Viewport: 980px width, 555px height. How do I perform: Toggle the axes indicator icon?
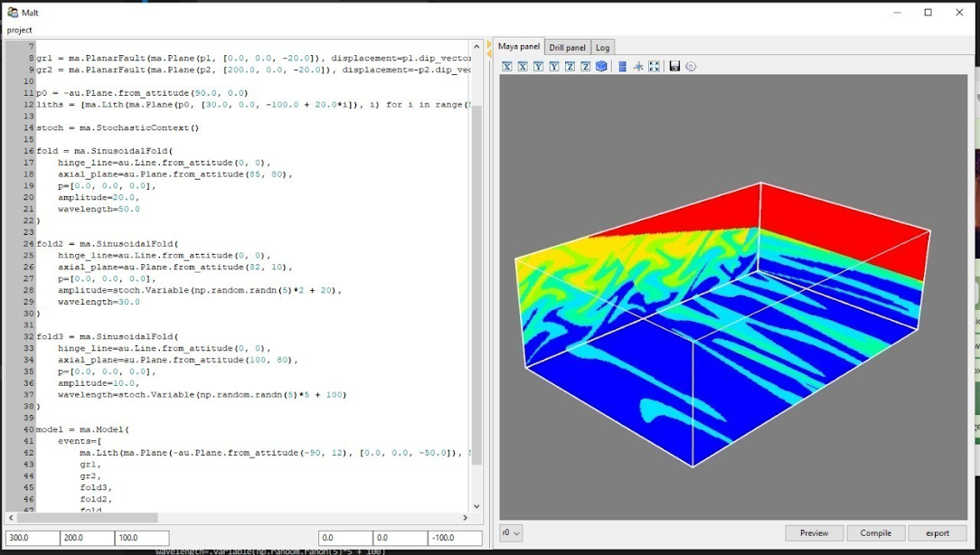638,66
